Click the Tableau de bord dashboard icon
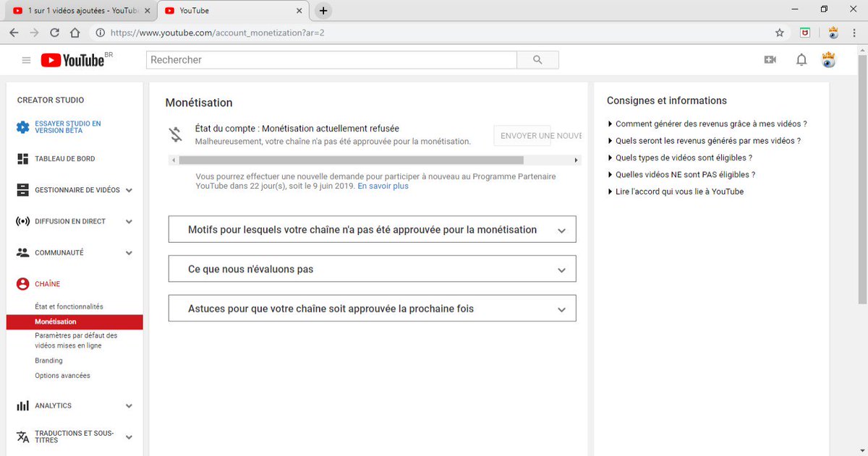The image size is (868, 456). [x=22, y=158]
